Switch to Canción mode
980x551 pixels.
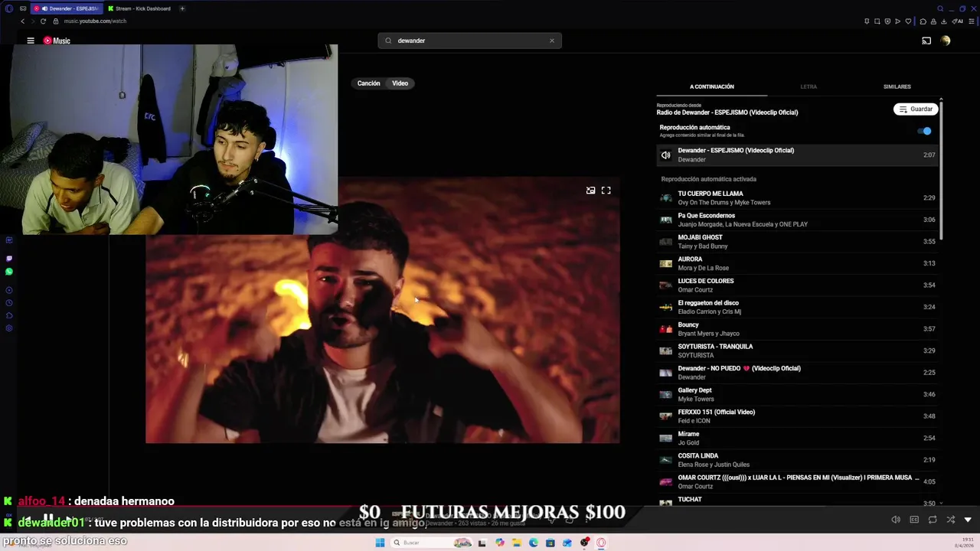coord(368,83)
